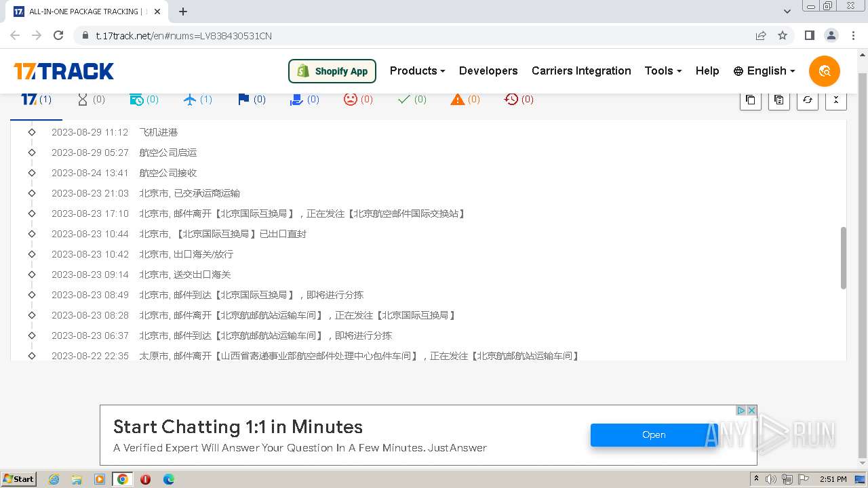Click the collapse results icon
Screen dimensions: 868x488
(835, 100)
